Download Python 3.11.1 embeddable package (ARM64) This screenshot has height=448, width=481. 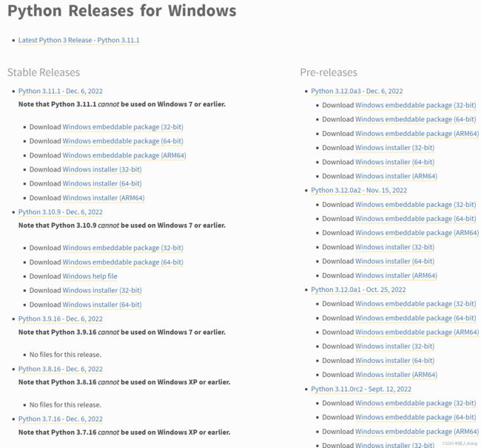coord(124,155)
